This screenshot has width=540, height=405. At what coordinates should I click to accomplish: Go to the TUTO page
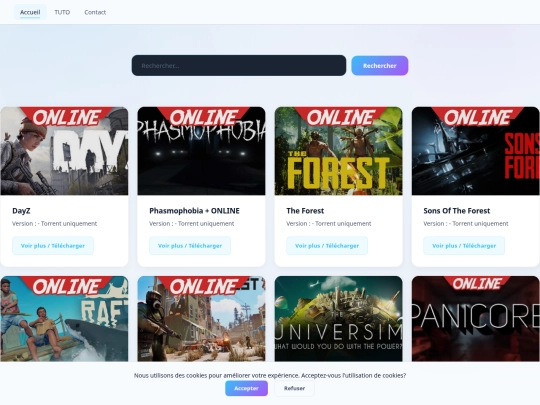[62, 12]
